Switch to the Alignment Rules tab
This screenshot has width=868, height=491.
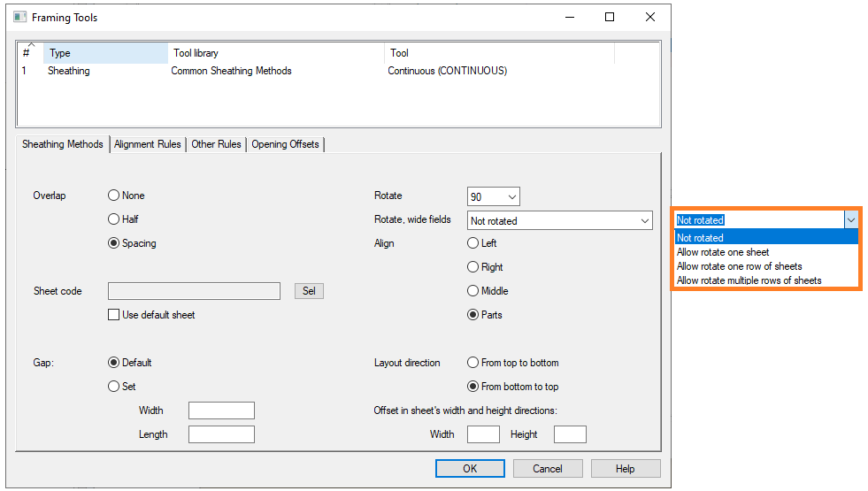(x=148, y=144)
